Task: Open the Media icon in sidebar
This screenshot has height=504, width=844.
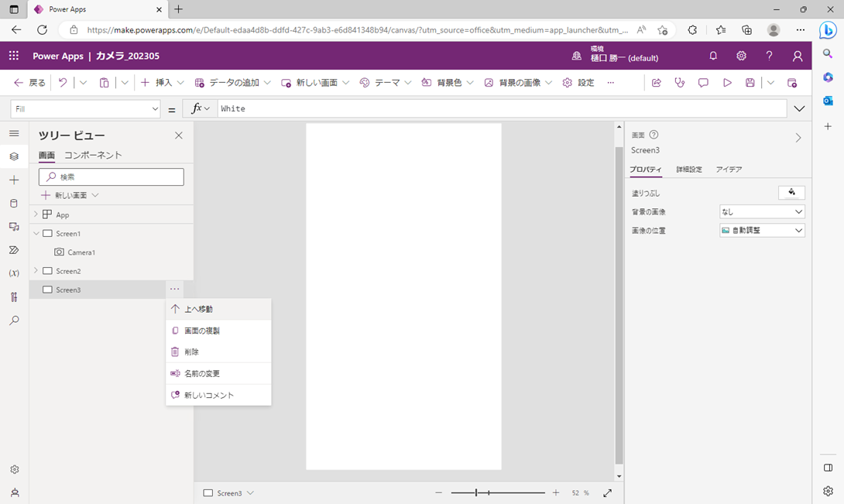Action: point(14,227)
